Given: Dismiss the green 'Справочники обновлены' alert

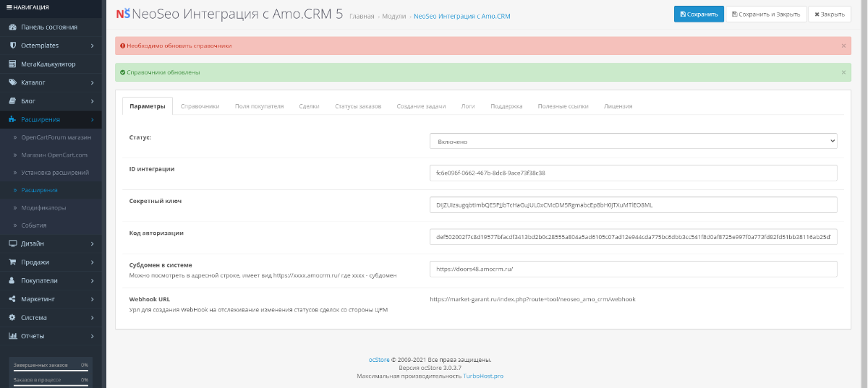Looking at the screenshot, I should pos(843,72).
